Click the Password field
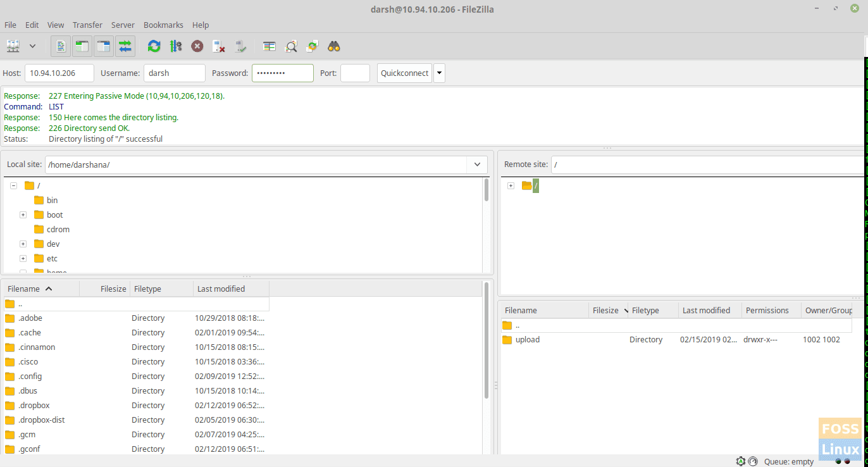 (x=283, y=73)
